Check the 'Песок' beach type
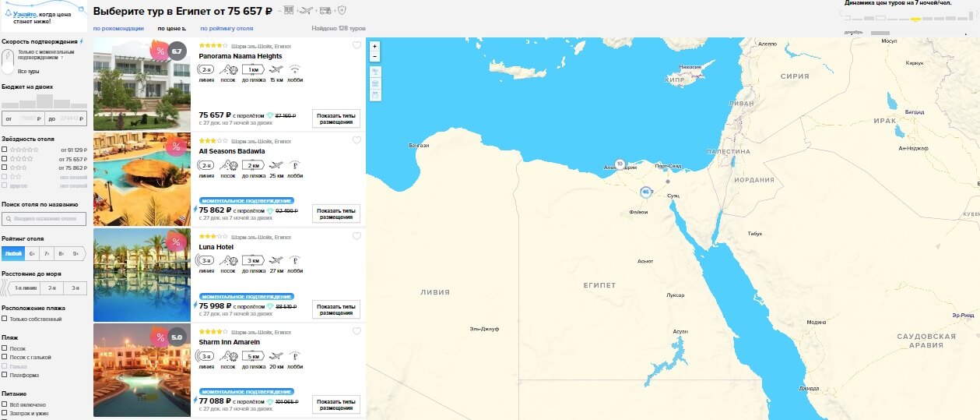This screenshot has width=980, height=420. pyautogui.click(x=5, y=348)
